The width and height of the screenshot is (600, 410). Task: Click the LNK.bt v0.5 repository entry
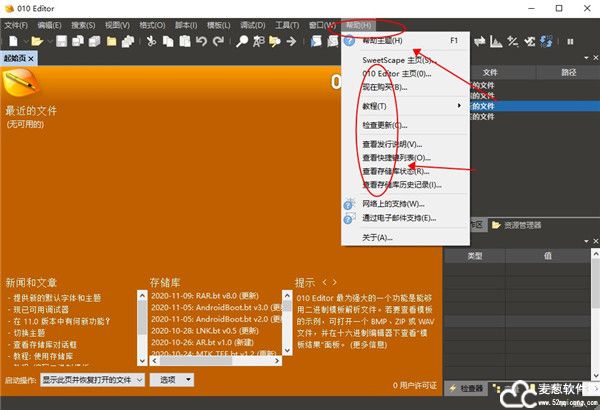[205, 330]
